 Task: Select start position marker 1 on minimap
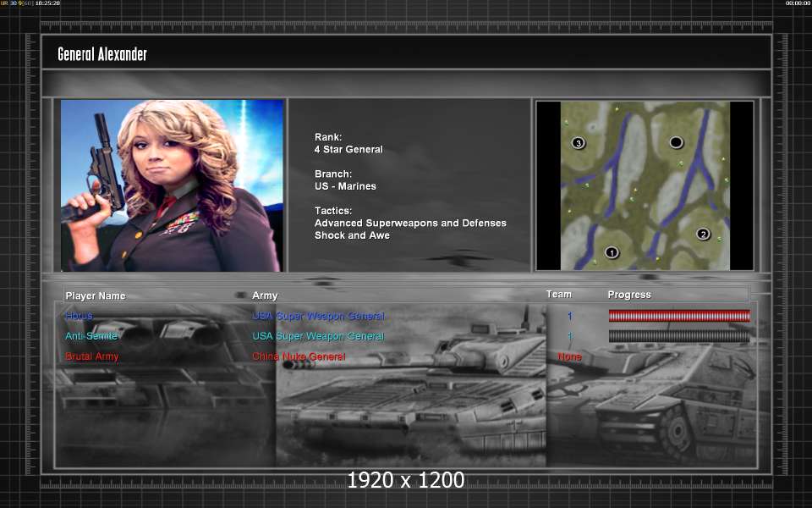pos(612,252)
